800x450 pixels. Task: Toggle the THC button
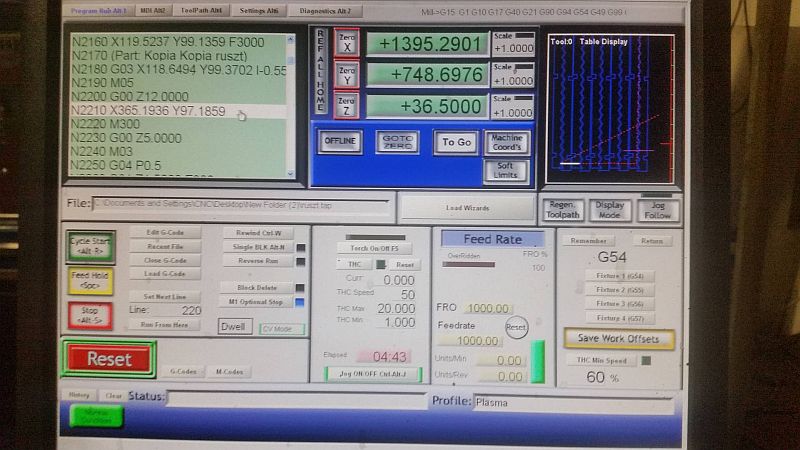(355, 264)
